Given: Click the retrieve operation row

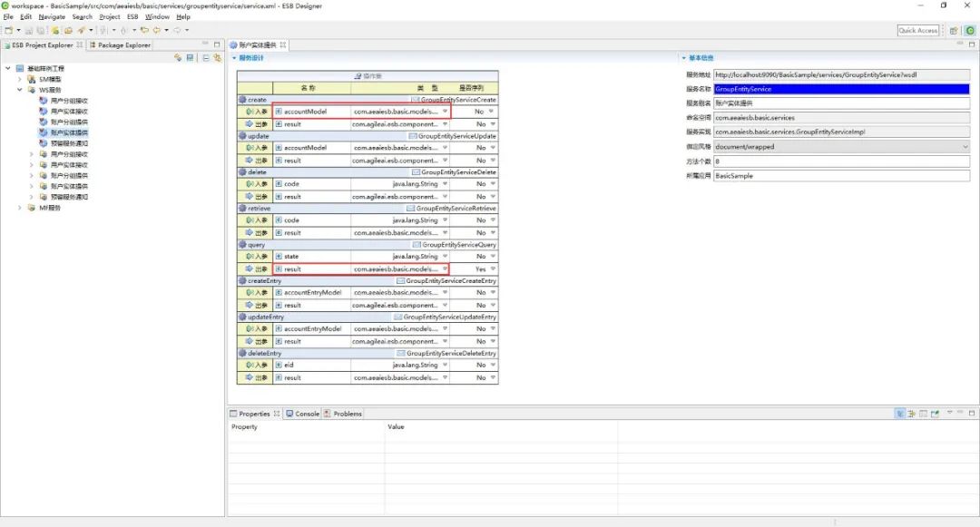Looking at the screenshot, I should coord(367,209).
